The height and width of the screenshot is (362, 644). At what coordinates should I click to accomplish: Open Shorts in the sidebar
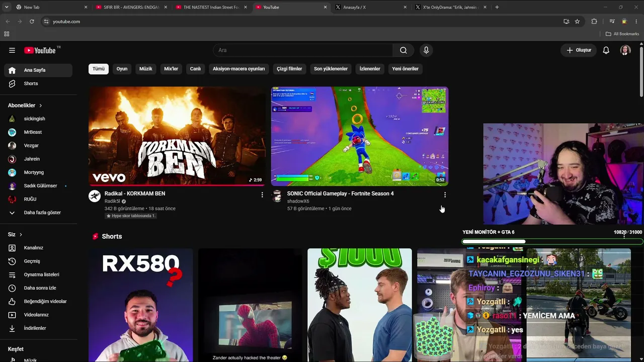coord(38,83)
